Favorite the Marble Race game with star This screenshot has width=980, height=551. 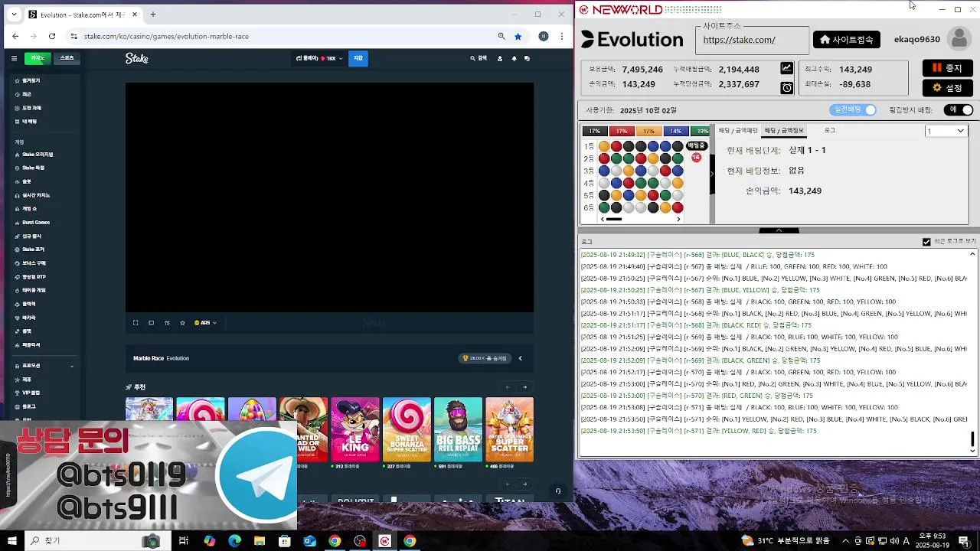tap(182, 323)
